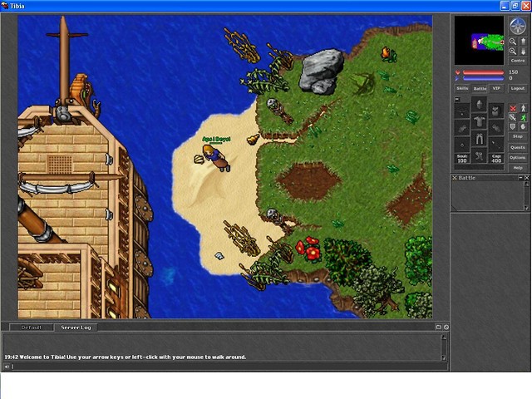Click the Stop button
Viewport: 532px width, 399px height.
coord(517,136)
